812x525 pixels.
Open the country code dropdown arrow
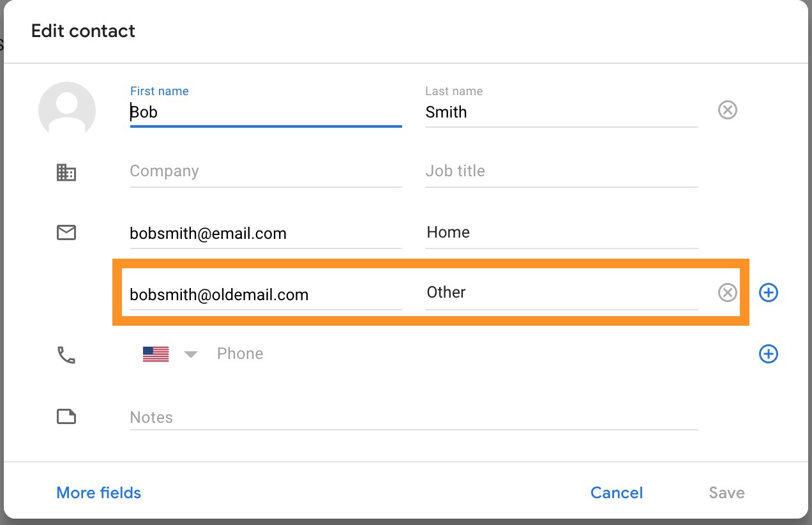coord(190,354)
